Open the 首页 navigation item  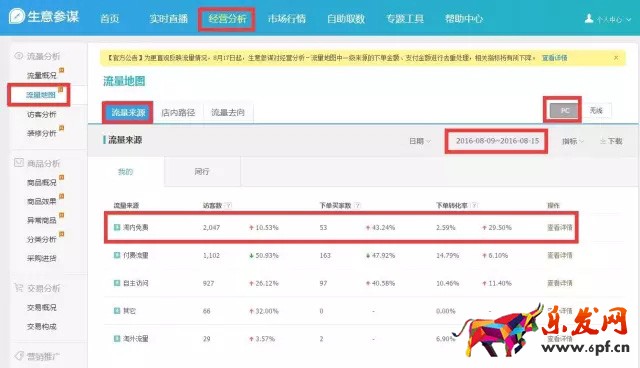point(109,19)
